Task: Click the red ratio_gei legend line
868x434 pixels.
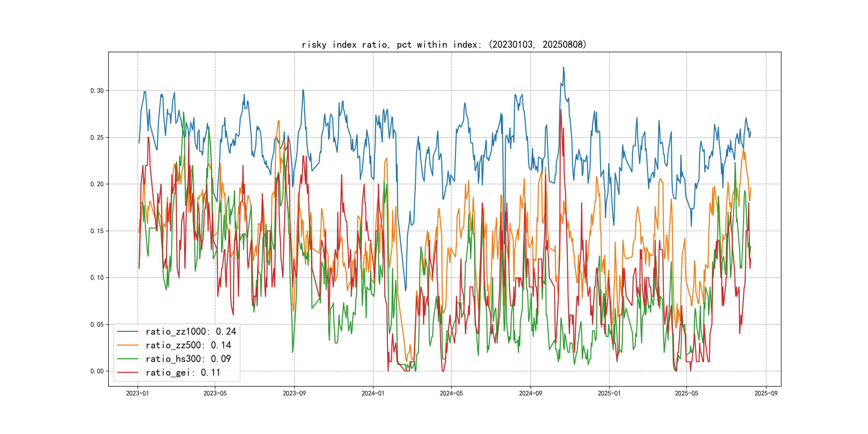Action: click(x=127, y=372)
